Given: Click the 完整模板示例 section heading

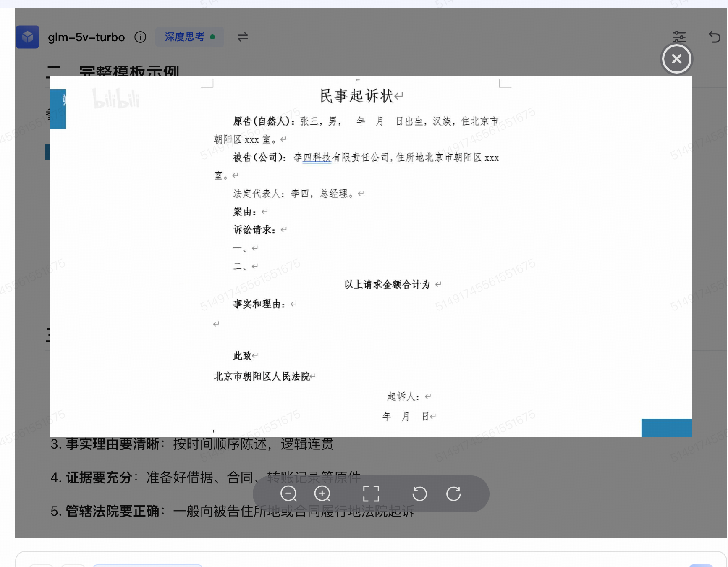Looking at the screenshot, I should pyautogui.click(x=129, y=70).
